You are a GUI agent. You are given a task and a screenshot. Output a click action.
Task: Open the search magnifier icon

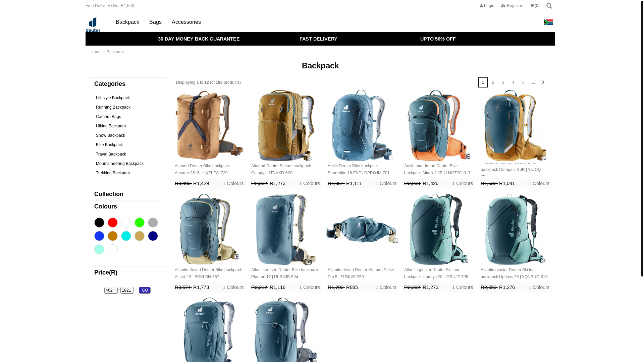549,6
